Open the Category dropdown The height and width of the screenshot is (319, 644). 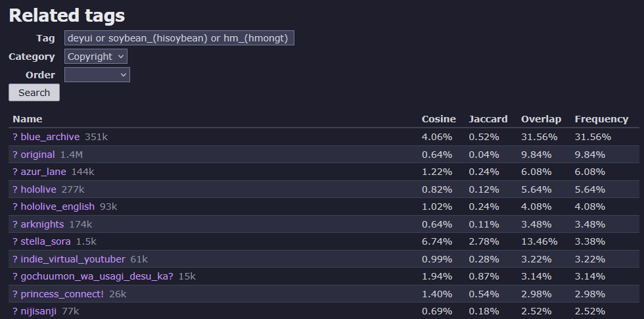point(96,57)
